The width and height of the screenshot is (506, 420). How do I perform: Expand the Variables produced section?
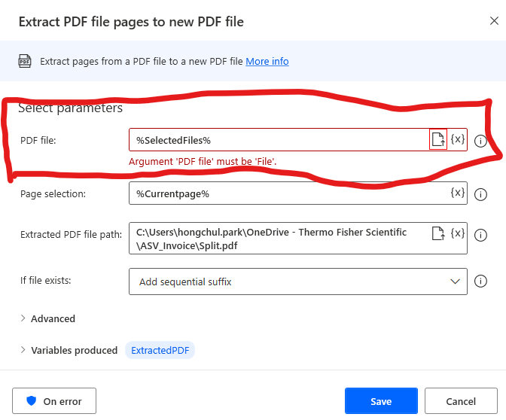pyautogui.click(x=69, y=350)
